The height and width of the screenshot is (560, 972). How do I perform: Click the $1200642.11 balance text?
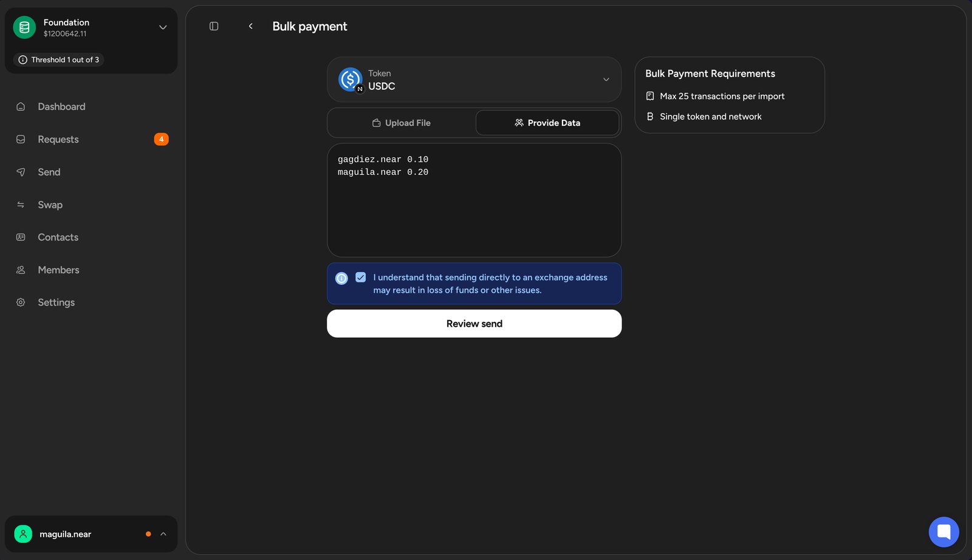pos(65,34)
